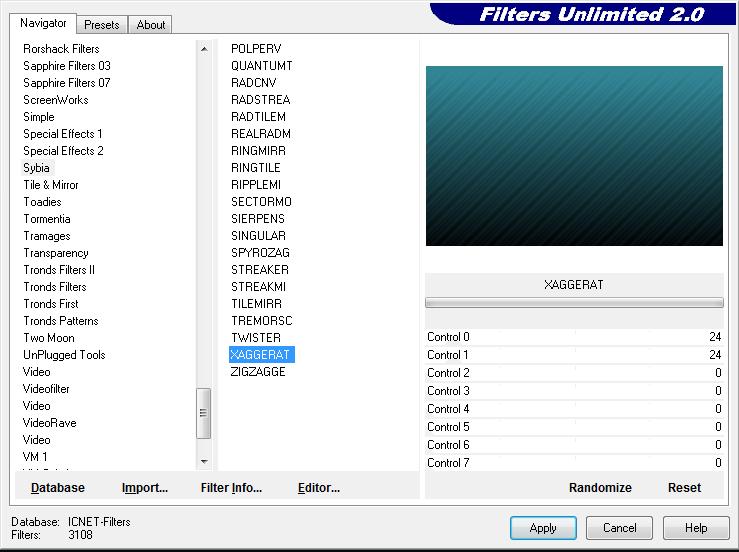Select the Tormentia category

click(47, 219)
